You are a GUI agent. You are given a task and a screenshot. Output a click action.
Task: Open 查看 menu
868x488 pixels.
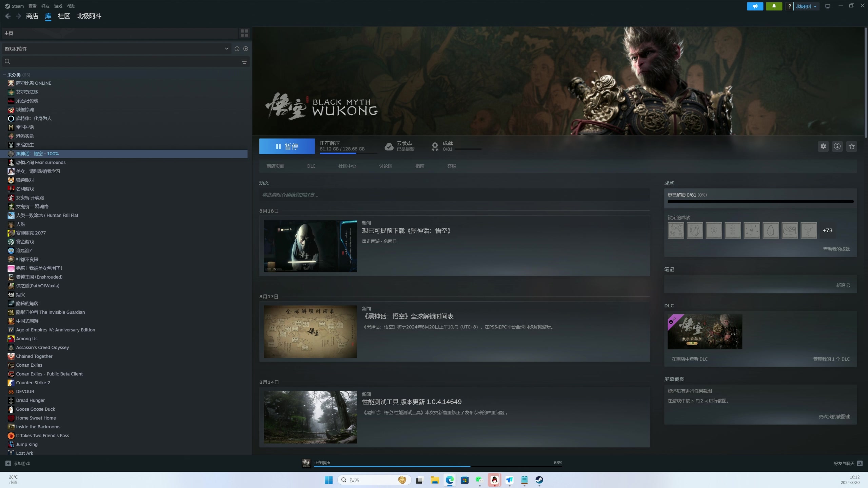(x=33, y=6)
